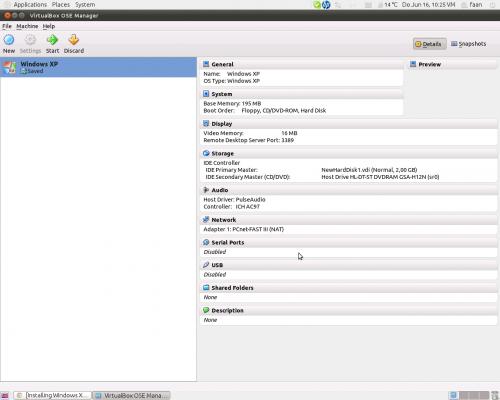Image resolution: width=500 pixels, height=400 pixels.
Task: Open Shared Folders settings via header link
Action: [232, 288]
